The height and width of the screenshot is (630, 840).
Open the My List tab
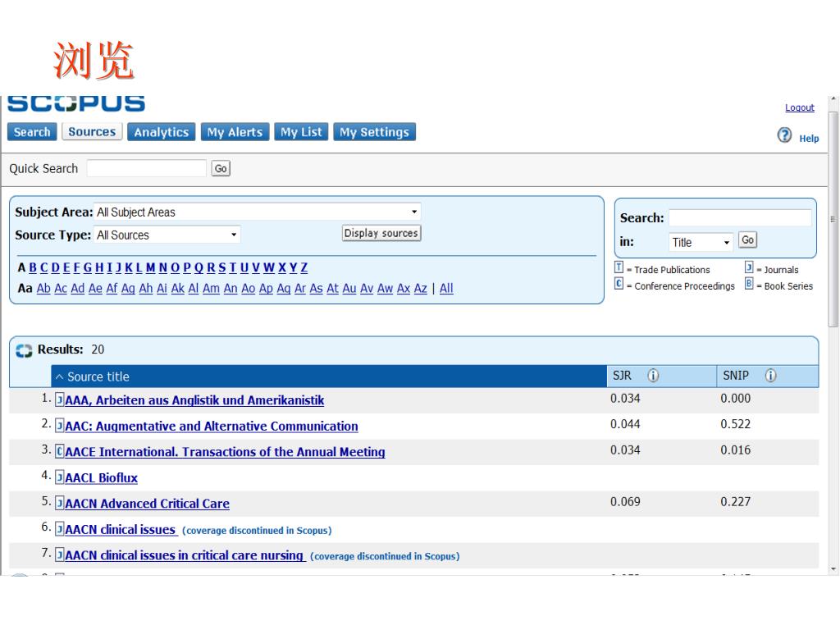pyautogui.click(x=301, y=132)
